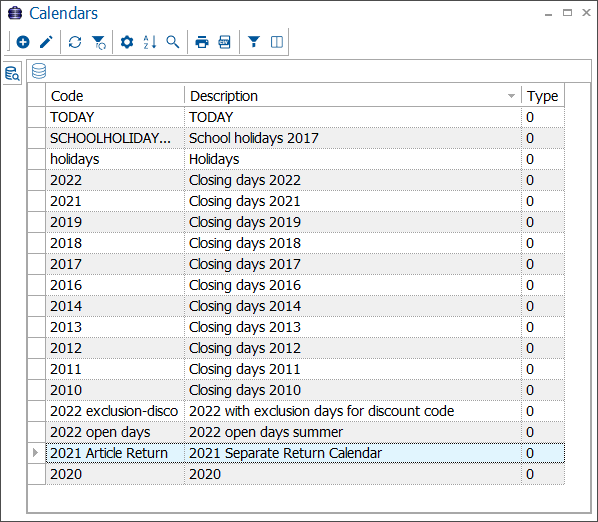Image resolution: width=598 pixels, height=522 pixels.
Task: Open the settings gear icon
Action: tap(127, 42)
